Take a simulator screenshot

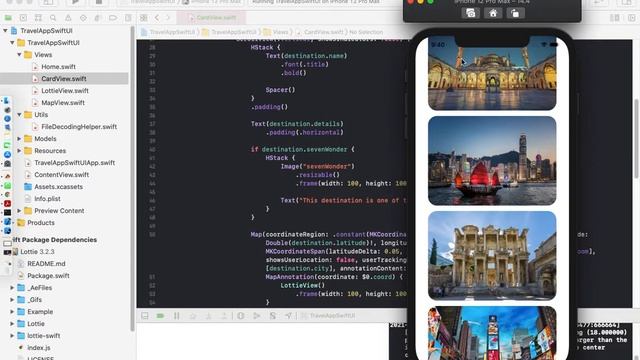(471, 13)
